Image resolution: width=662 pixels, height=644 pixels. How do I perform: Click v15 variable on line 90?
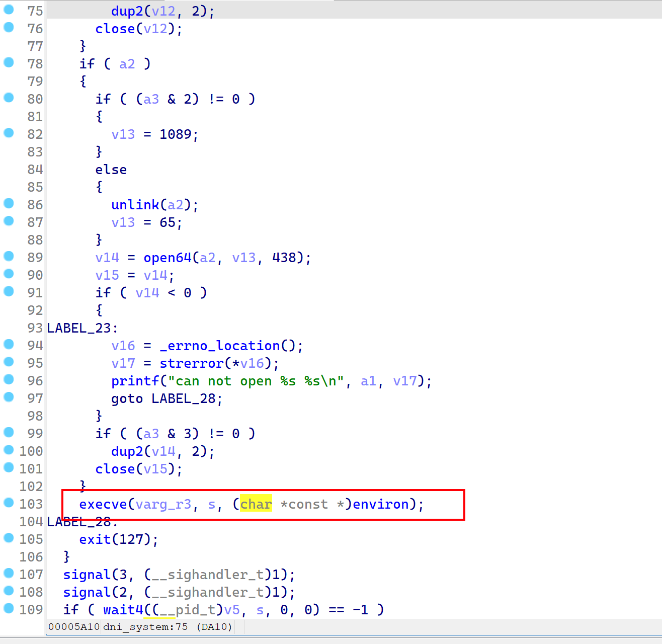107,275
